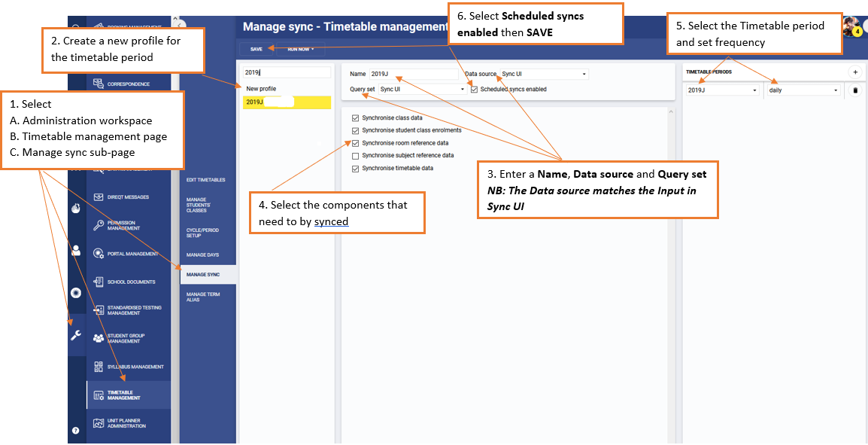
Task: Uncheck Scheduled syncs enabled
Action: coord(473,89)
